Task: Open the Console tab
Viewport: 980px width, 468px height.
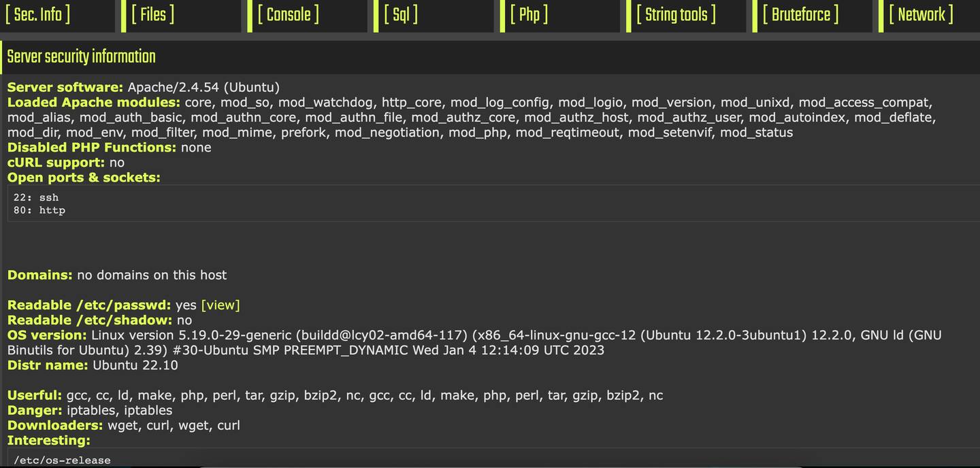Action: coord(288,14)
